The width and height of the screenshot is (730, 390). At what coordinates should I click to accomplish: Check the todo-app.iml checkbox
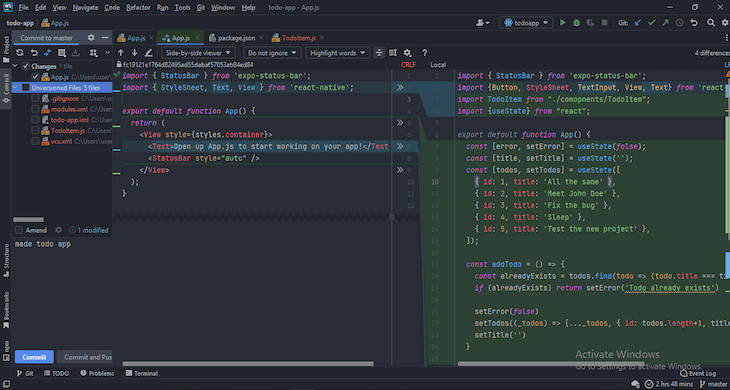tap(35, 120)
